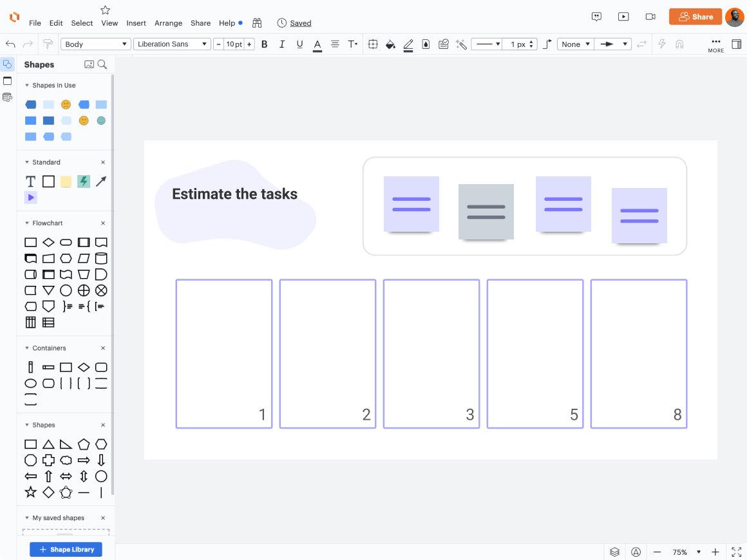Viewport: 747px width, 560px height.
Task: Click the undo arrow icon
Action: coord(10,44)
